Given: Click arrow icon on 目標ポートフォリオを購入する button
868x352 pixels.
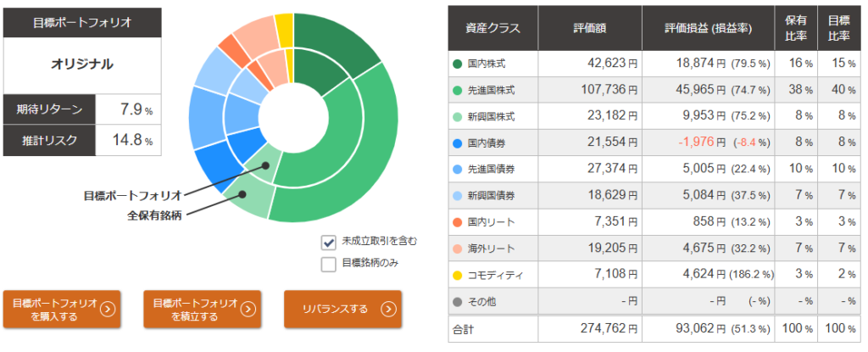Looking at the screenshot, I should tap(108, 309).
